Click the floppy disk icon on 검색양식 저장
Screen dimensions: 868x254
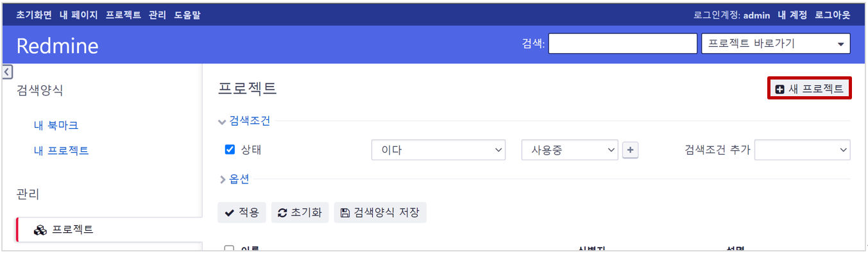coord(345,213)
